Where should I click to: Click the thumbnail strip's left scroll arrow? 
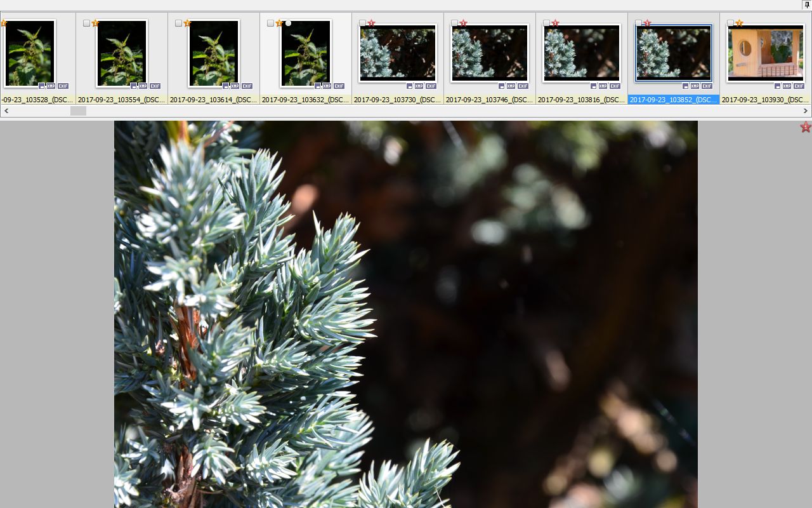pos(6,111)
